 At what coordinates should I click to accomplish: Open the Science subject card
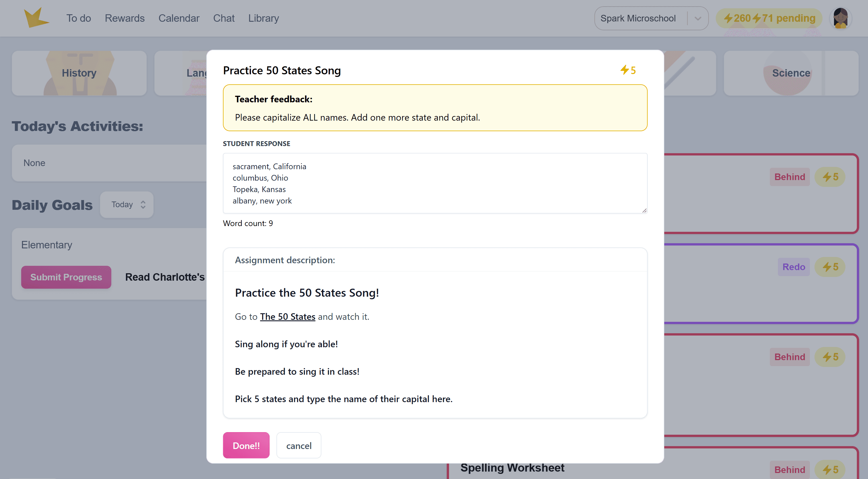(x=790, y=73)
